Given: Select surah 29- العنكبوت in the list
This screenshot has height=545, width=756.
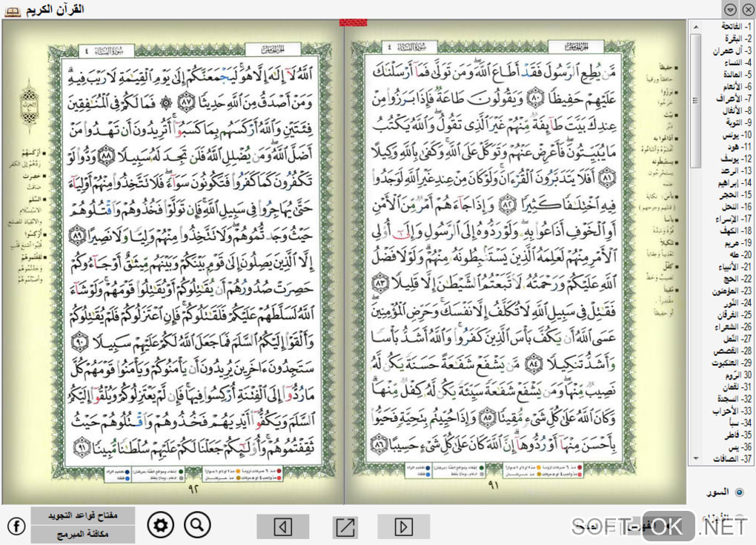Looking at the screenshot, I should click(x=732, y=363).
